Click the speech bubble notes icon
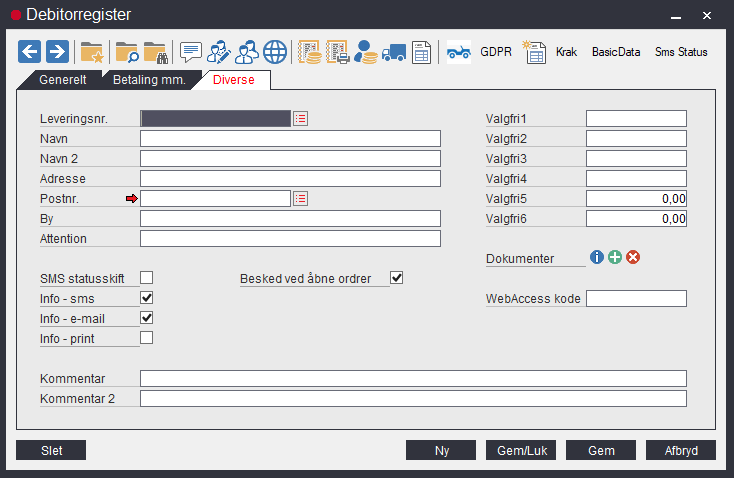This screenshot has width=734, height=478. pos(190,52)
